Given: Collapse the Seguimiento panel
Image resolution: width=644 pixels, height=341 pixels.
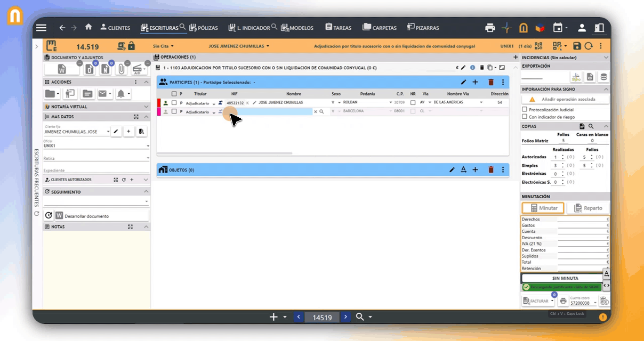Looking at the screenshot, I should tap(146, 192).
